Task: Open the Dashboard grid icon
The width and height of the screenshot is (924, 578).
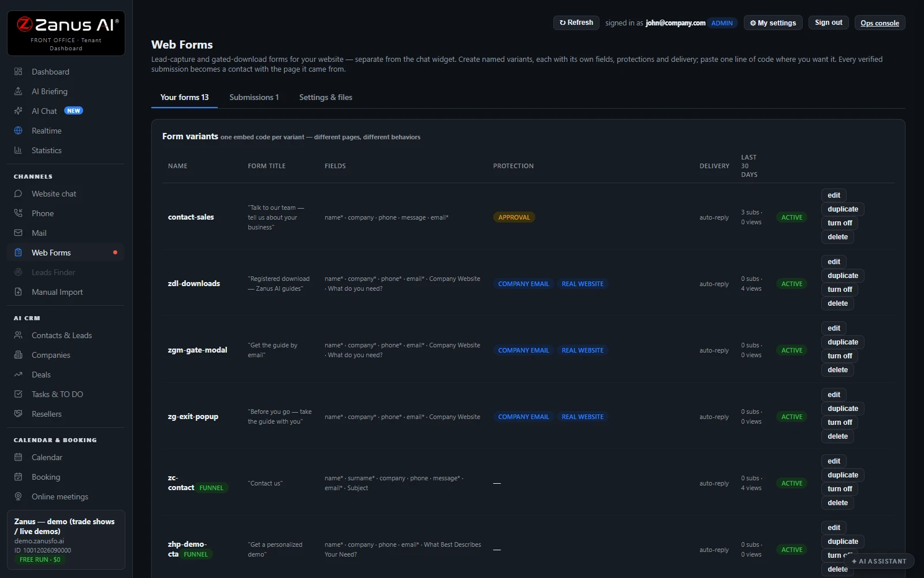Action: click(x=18, y=72)
